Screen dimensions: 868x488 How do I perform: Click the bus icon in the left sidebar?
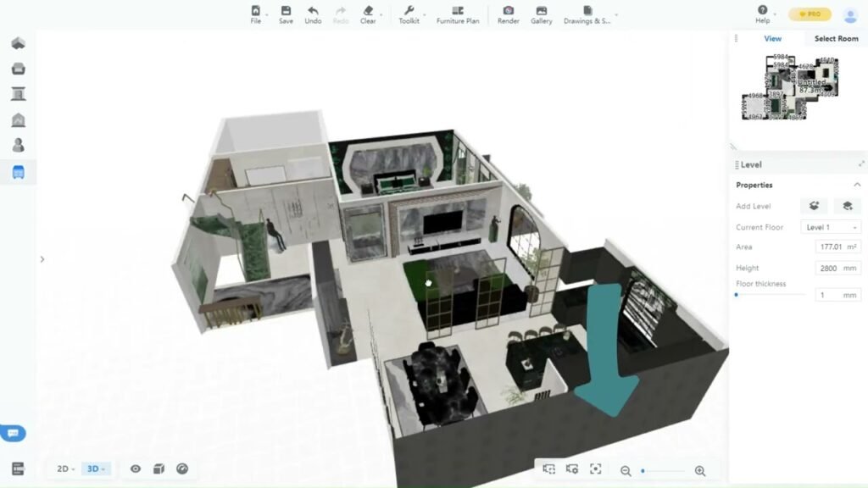tap(17, 173)
